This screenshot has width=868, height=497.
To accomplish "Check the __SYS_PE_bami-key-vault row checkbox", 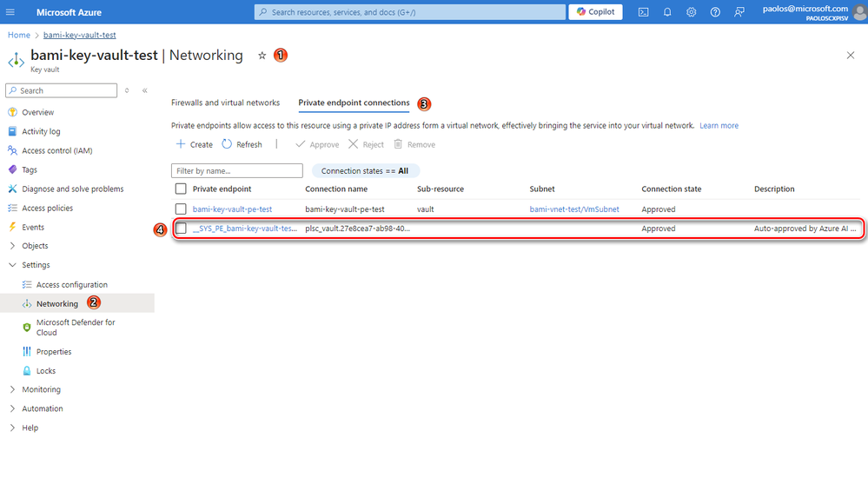I will (181, 228).
